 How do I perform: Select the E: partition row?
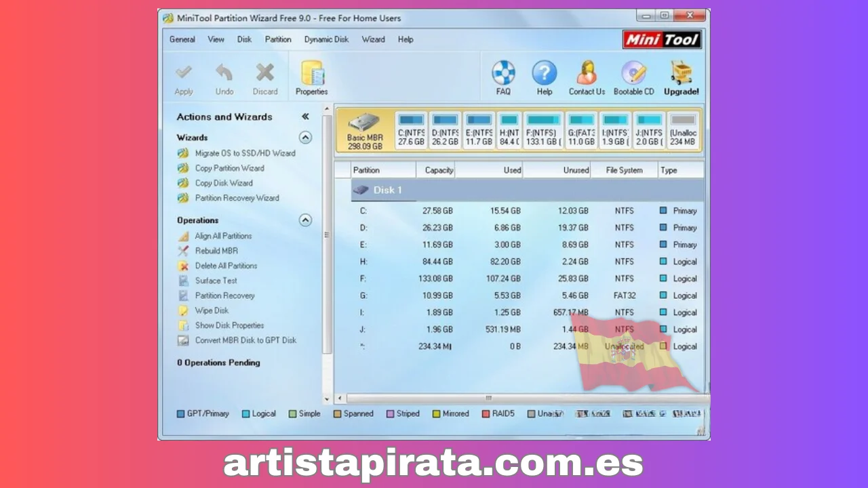tap(528, 245)
